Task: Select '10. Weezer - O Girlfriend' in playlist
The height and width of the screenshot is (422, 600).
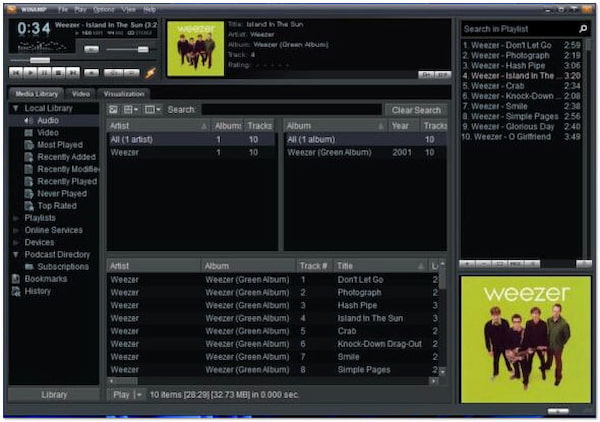Action: pos(521,137)
